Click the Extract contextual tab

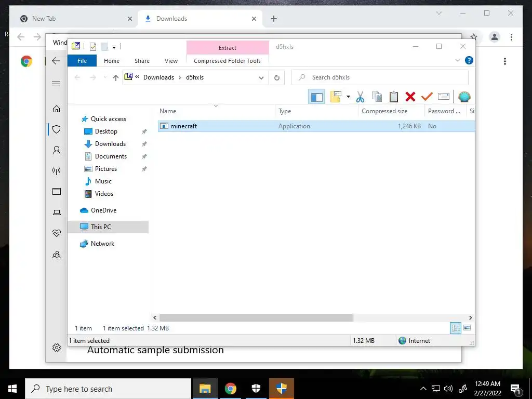228,48
